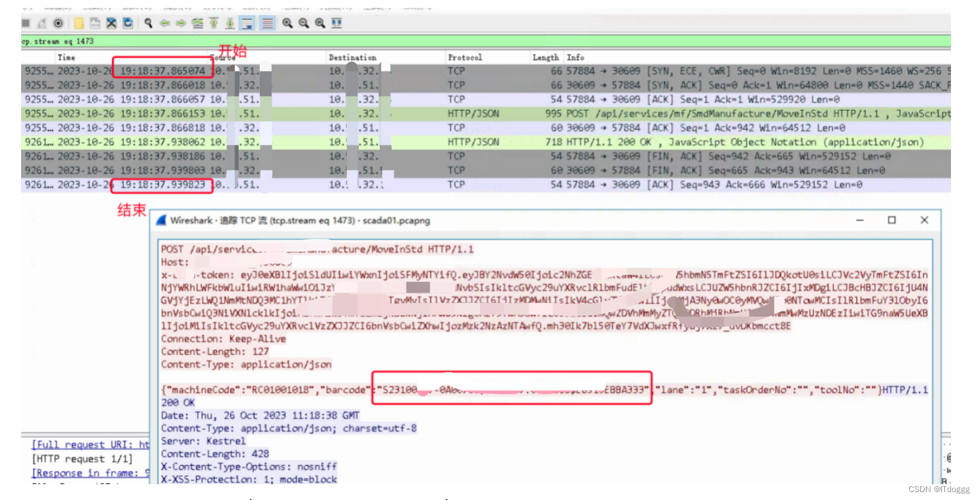Select the HTTP/1.1 200 OK packet row
Viewport: 980px width, 500px height.
pyautogui.click(x=485, y=142)
